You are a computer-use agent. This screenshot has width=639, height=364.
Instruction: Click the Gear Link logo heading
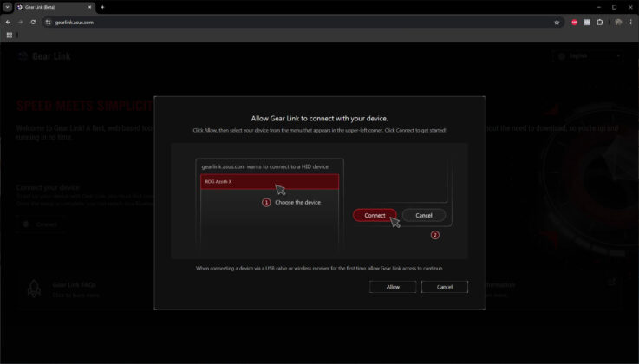click(x=44, y=56)
